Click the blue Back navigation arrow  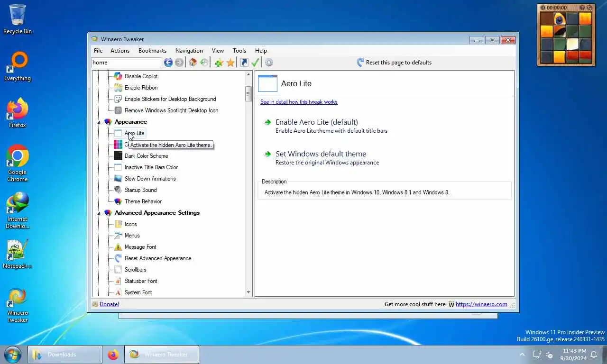[x=168, y=63]
